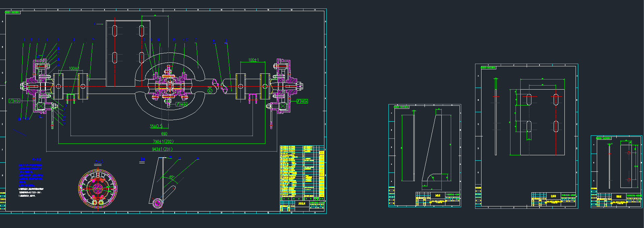The width and height of the screenshot is (644, 228).
Task: Click the circular brake drum section view
Action: pos(98,188)
